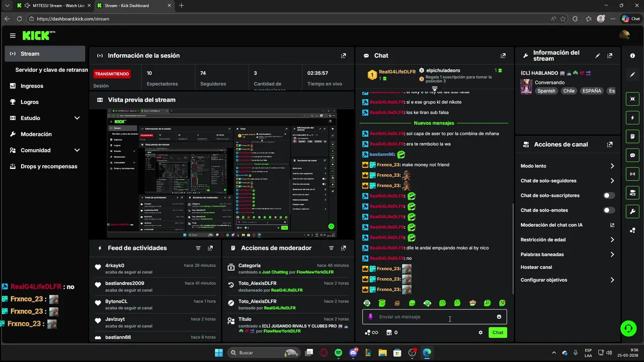Viewport: 644px width, 362px height.
Task: Toggle the chat bubble widget in right sidebar
Action: [632, 155]
